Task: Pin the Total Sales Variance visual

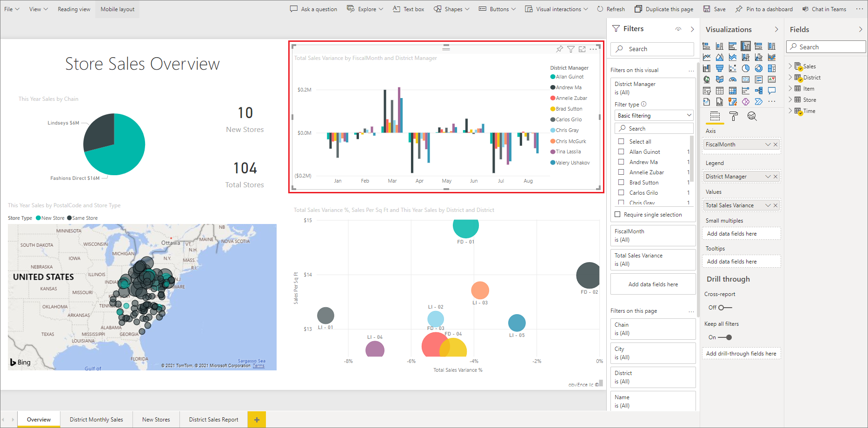Action: tap(559, 49)
